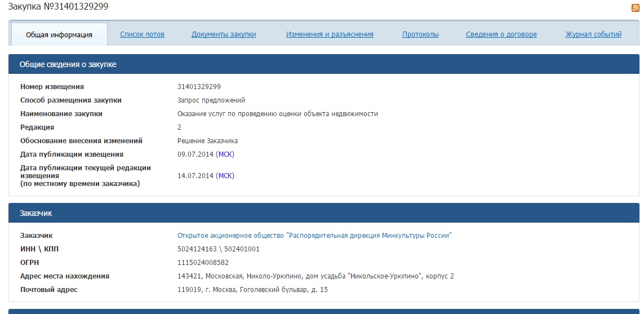The height and width of the screenshot is (314, 644).
Task: Switch to Документы закупки tab
Action: tap(224, 34)
